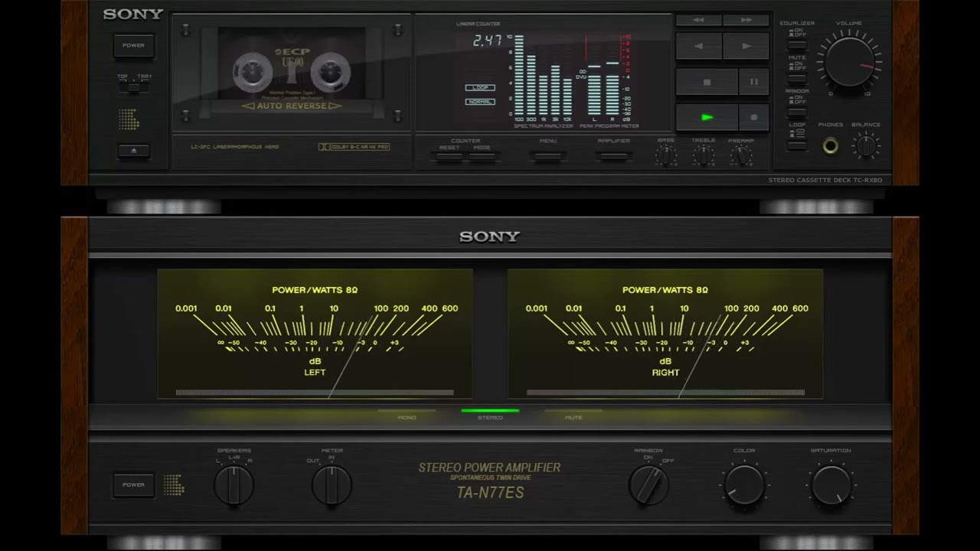Click the Dolby B-C NR HX PRO badge
The image size is (980, 551).
coord(354,147)
